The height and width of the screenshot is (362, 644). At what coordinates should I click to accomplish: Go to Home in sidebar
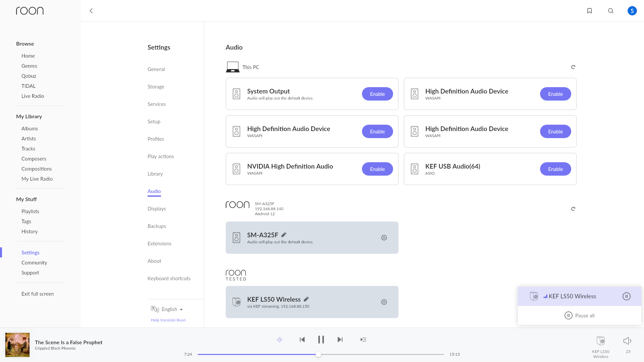[28, 56]
